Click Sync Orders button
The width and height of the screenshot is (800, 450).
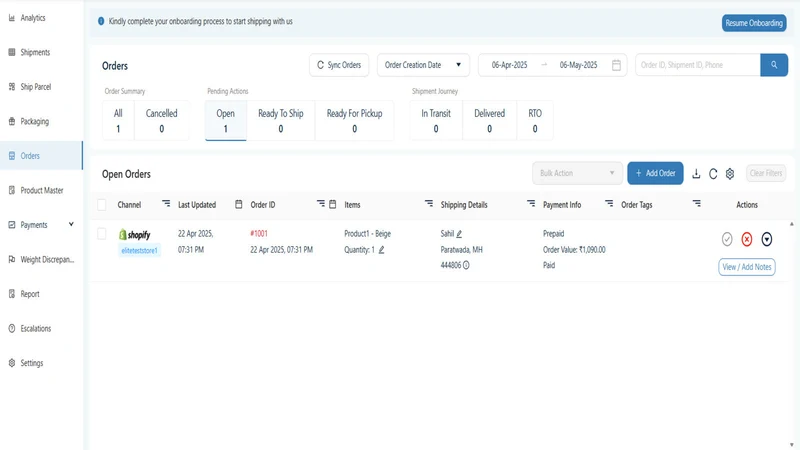[339, 65]
